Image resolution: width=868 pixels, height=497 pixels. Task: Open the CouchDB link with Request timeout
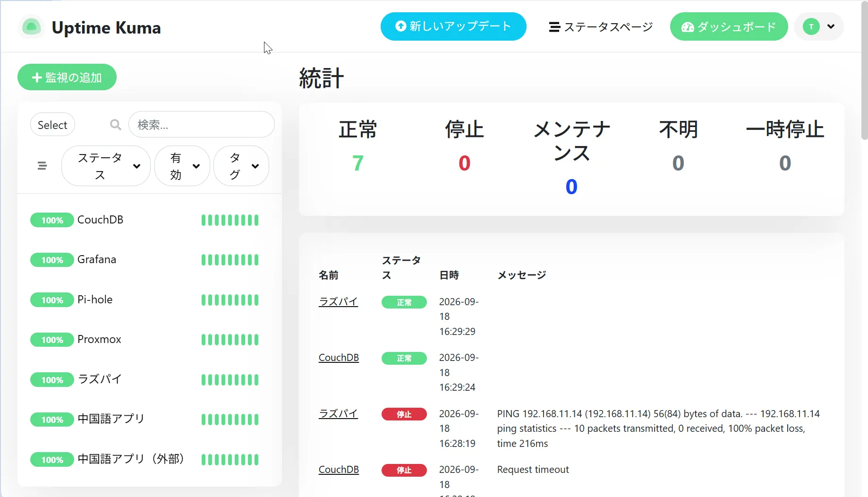pos(339,470)
